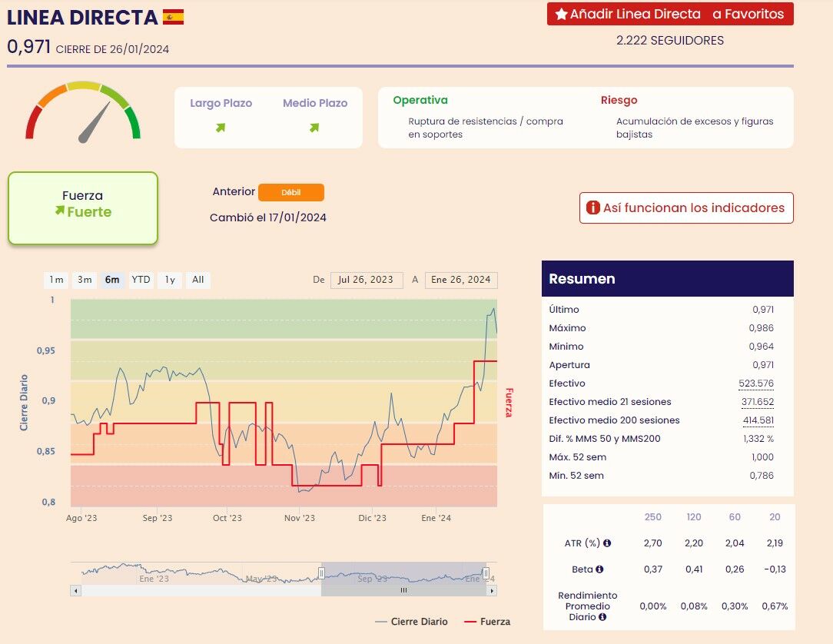This screenshot has height=644, width=833.
Task: Click Cambió el 17/01/2024 text
Action: click(x=267, y=217)
